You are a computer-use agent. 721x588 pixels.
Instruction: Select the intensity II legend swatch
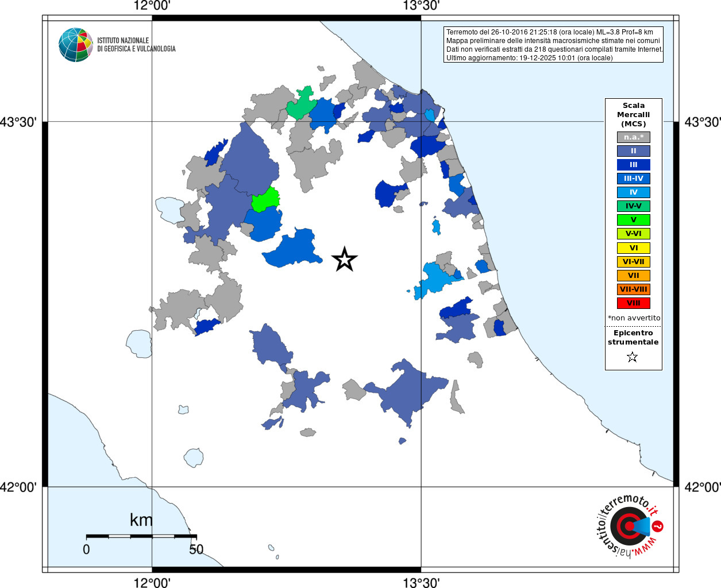click(x=634, y=151)
